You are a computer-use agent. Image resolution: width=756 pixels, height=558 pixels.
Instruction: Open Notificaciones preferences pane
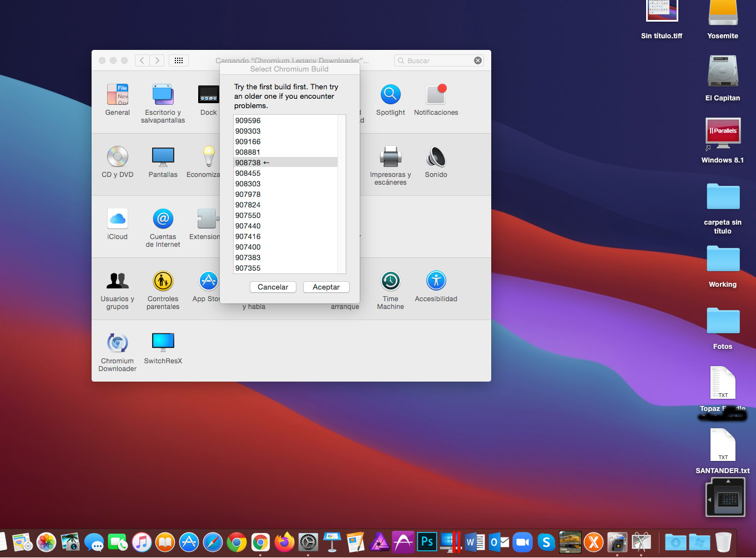(x=436, y=95)
